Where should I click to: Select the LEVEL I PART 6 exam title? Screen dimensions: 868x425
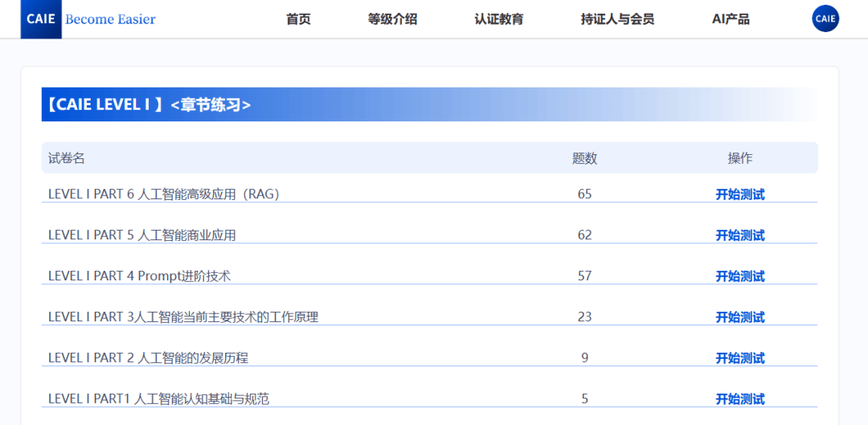click(x=163, y=194)
